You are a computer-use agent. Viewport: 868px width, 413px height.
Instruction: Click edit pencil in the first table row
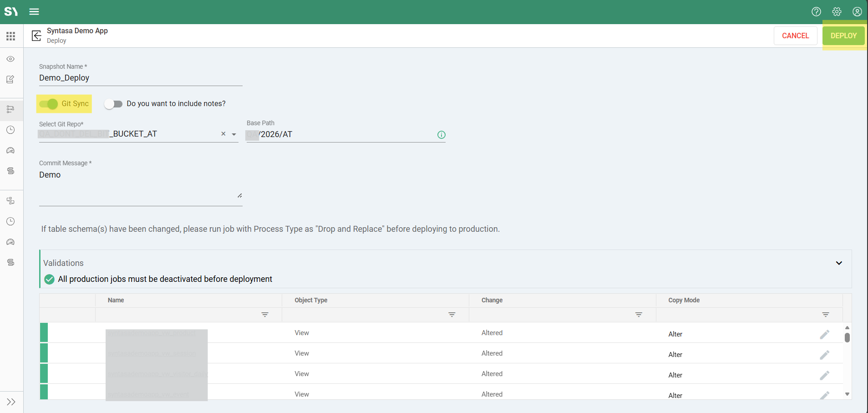[x=824, y=335]
